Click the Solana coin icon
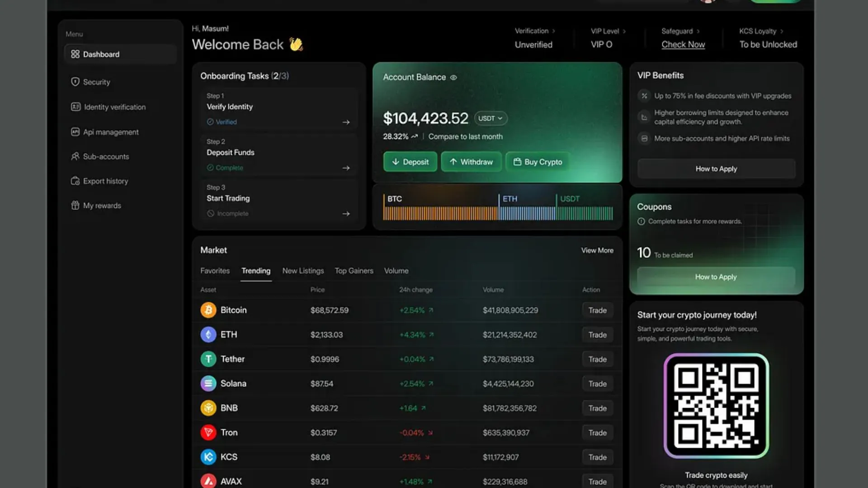 point(208,383)
